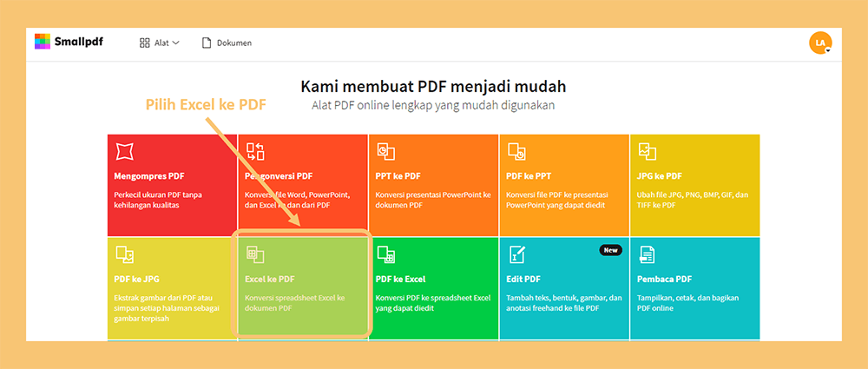The image size is (868, 369).
Task: Click the Alat grid icon
Action: pos(144,43)
